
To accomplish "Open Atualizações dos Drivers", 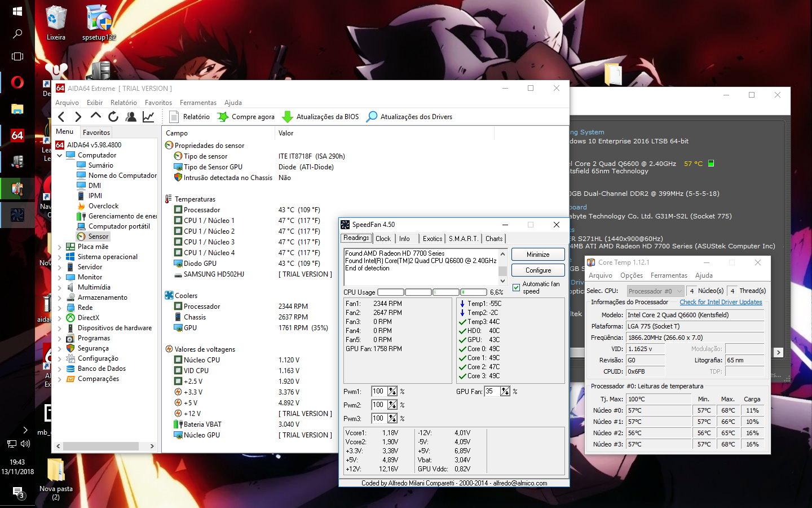I will click(x=409, y=117).
